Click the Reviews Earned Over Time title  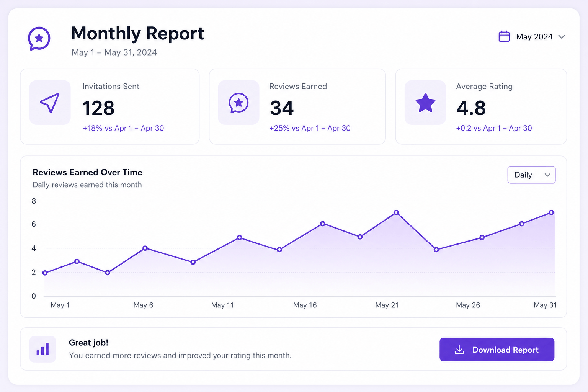[x=87, y=172]
